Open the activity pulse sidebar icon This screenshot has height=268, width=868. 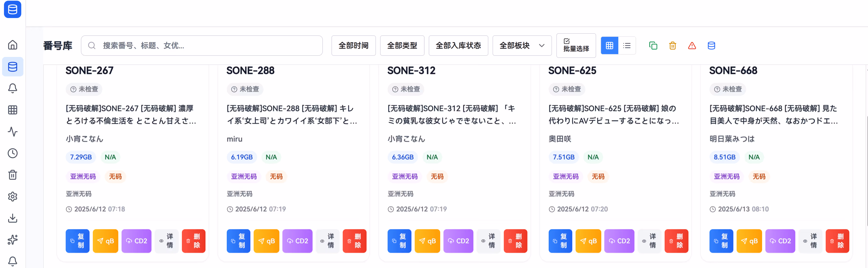point(12,132)
